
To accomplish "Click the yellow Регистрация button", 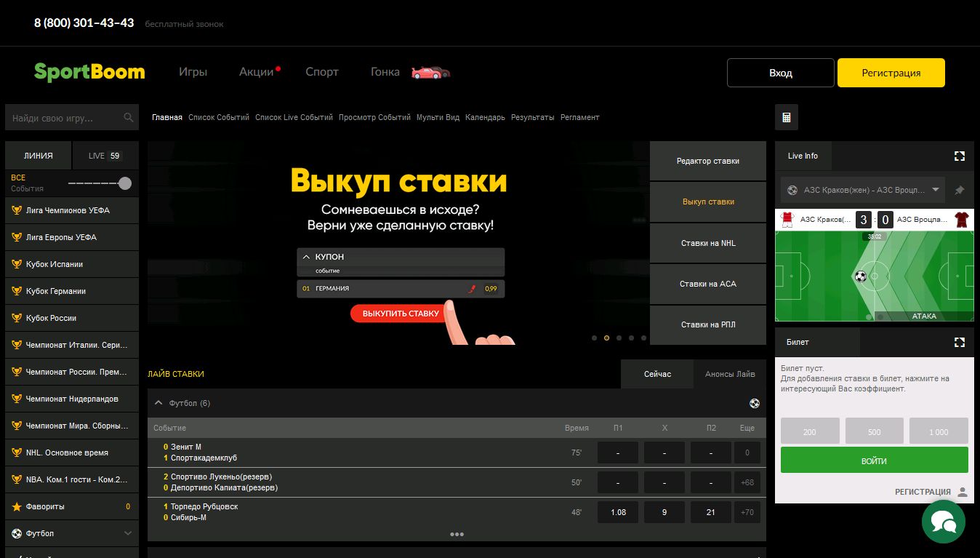I will (x=891, y=73).
